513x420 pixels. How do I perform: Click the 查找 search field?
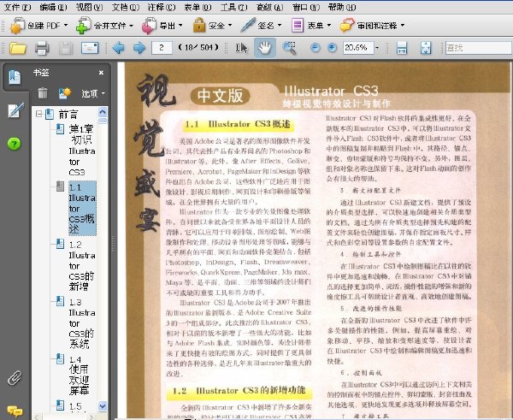478,48
